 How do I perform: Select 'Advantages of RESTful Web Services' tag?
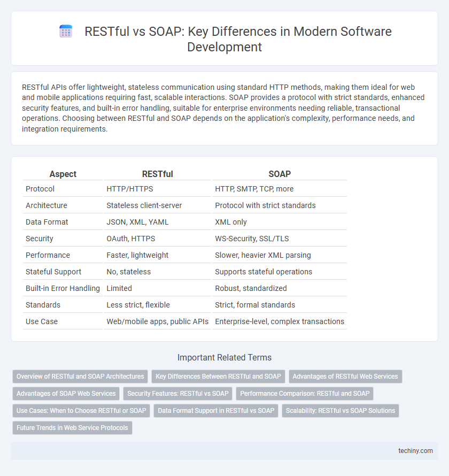pyautogui.click(x=345, y=377)
